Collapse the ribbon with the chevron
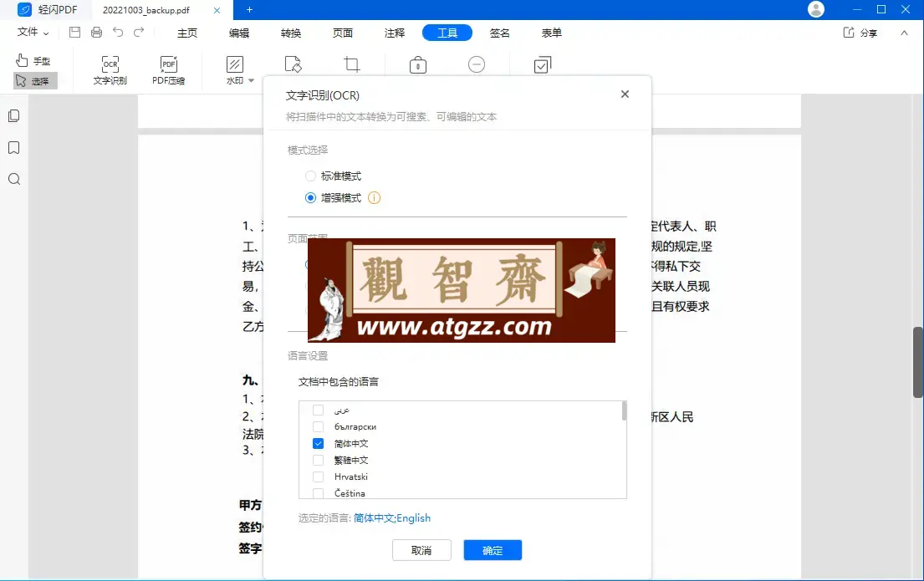The height and width of the screenshot is (581, 924). tap(904, 33)
